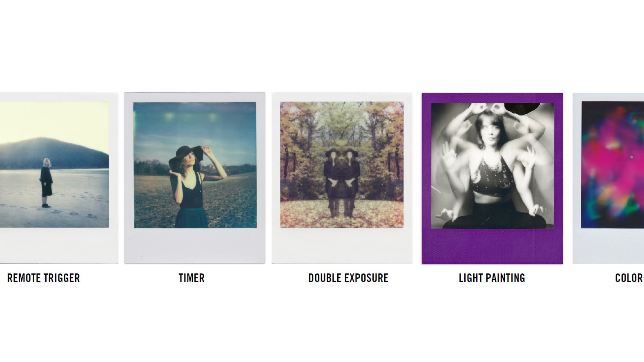Click the bottom white margin of Double Exposure polaroid

(342, 246)
